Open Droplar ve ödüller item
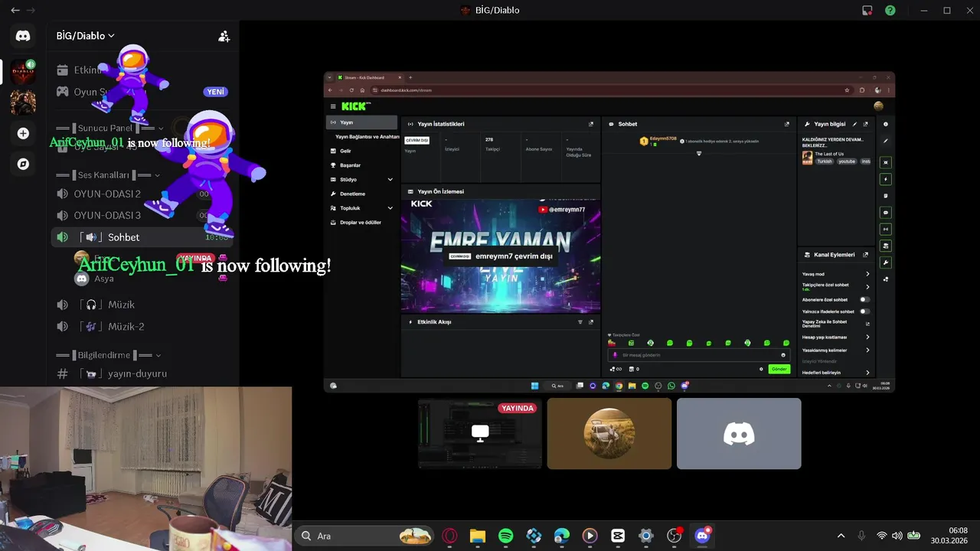Screen dimensions: 980x551 tap(361, 223)
